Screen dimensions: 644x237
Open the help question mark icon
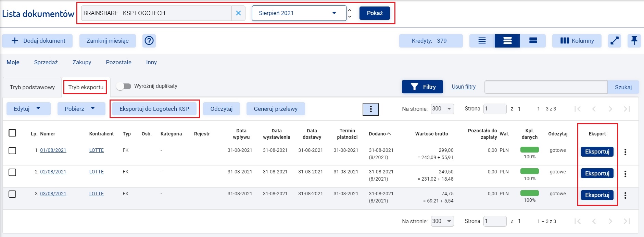(149, 41)
